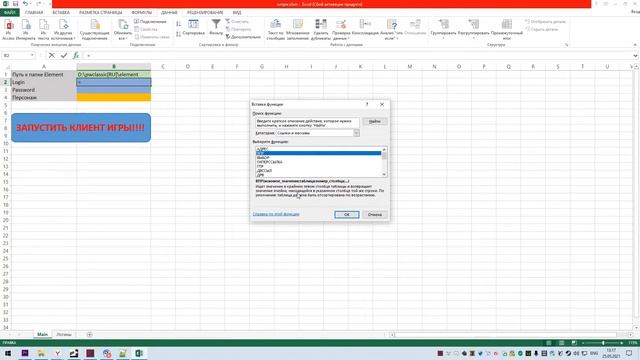The height and width of the screenshot is (360, 640).
Task: Click the Sort Z to A icon
Action: click(178, 34)
